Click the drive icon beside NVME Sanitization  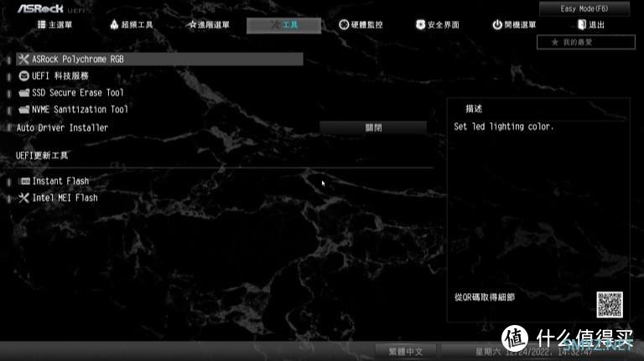pyautogui.click(x=23, y=110)
